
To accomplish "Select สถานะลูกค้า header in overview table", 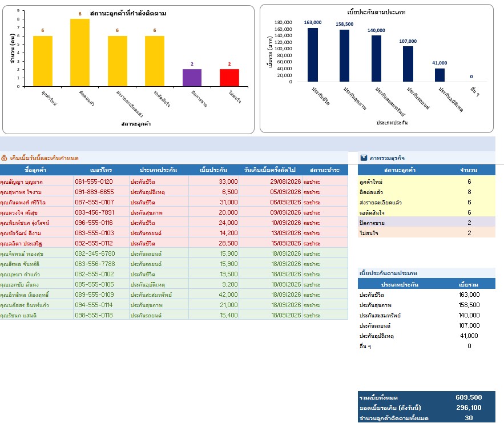I will click(400, 170).
